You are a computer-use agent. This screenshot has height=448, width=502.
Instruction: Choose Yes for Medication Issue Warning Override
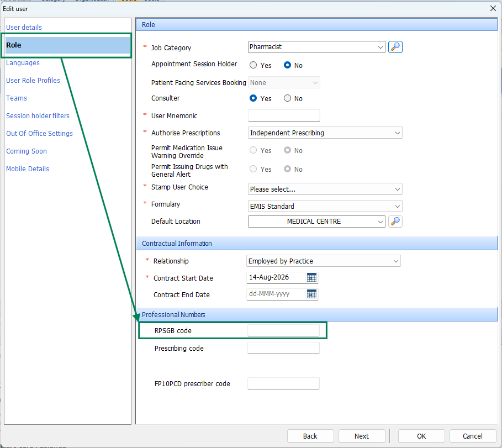point(253,150)
